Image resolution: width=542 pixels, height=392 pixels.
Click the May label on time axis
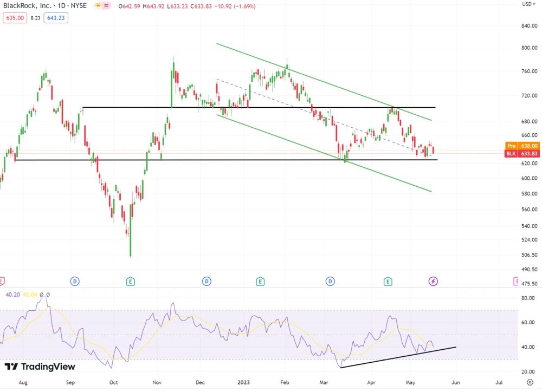[x=410, y=382]
